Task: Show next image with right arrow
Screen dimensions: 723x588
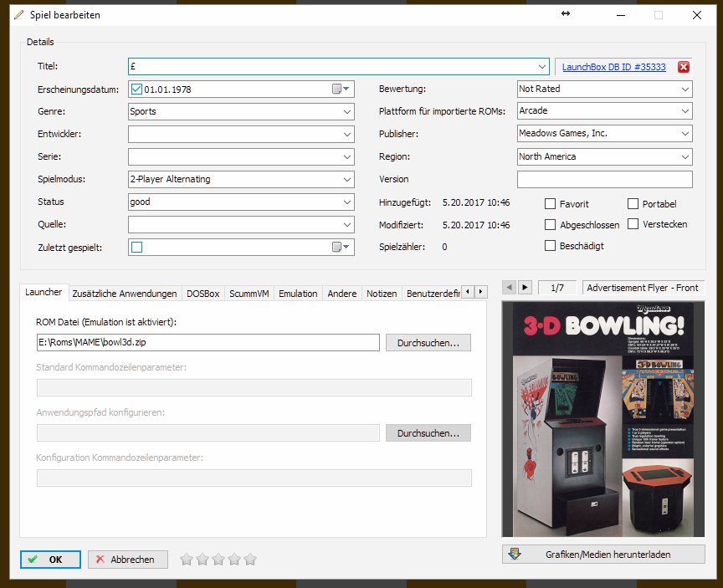Action: pos(525,288)
